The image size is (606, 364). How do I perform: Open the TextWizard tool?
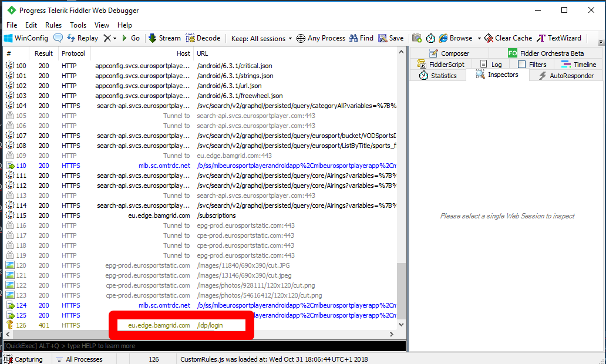(559, 38)
